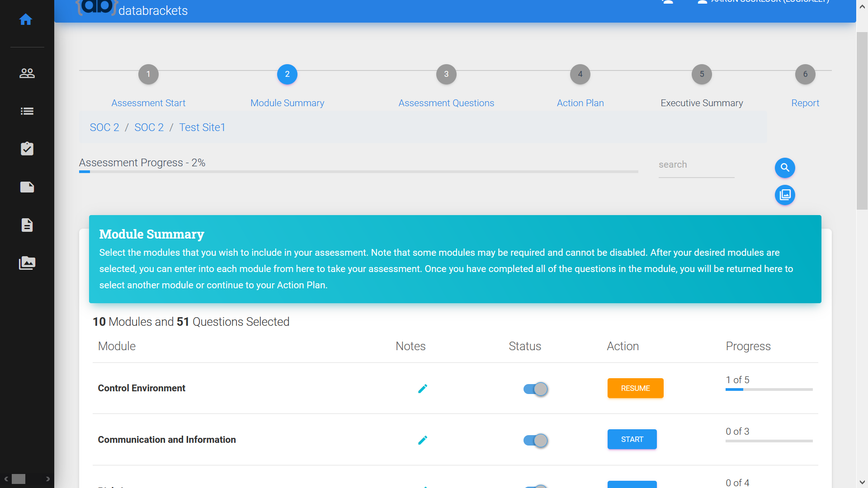Resume the Control Environment module

click(635, 388)
